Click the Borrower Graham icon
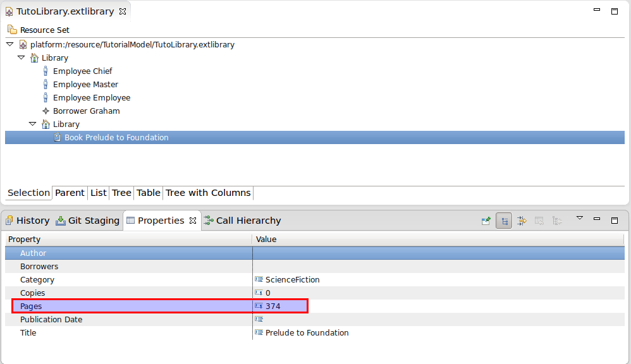This screenshot has height=364, width=631. tap(46, 111)
